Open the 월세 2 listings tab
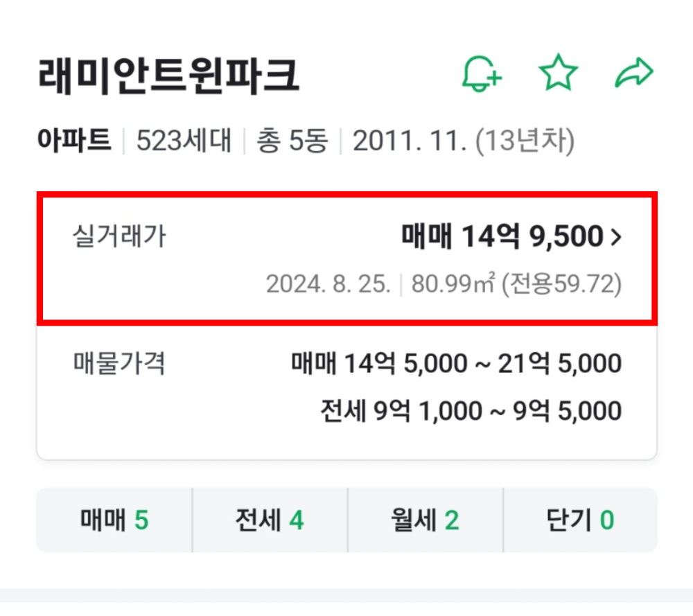This screenshot has width=693, height=616. click(x=425, y=520)
